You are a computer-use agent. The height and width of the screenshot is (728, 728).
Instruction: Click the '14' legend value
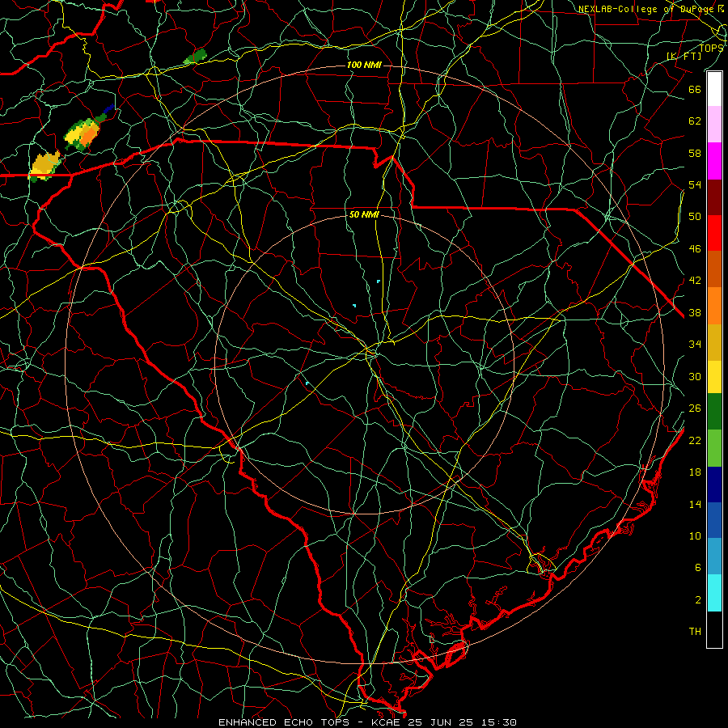pos(695,504)
